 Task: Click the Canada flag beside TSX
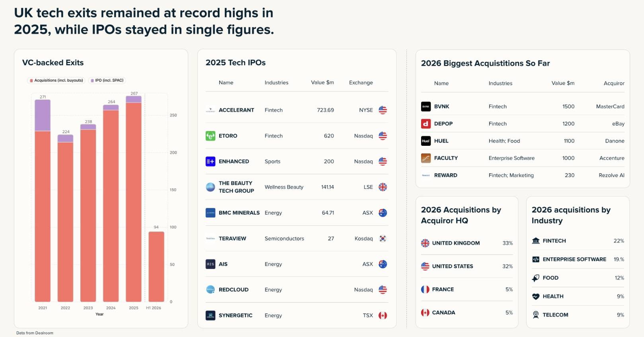[x=382, y=315]
